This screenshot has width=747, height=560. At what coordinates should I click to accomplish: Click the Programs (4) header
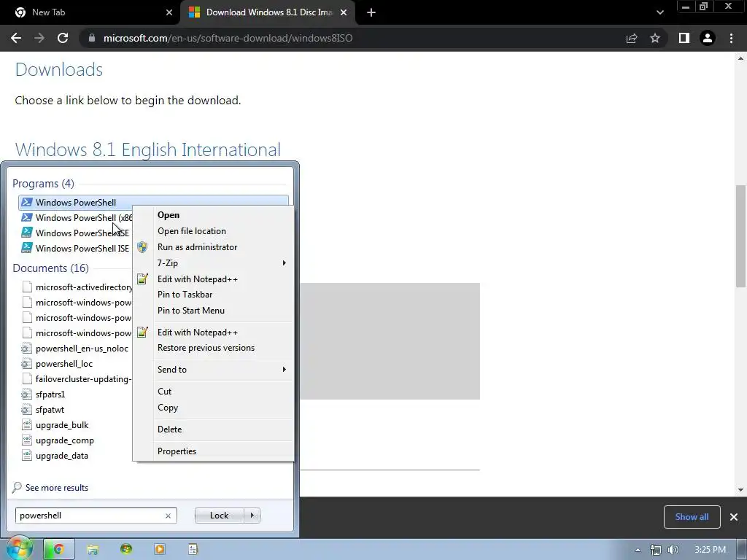click(43, 183)
